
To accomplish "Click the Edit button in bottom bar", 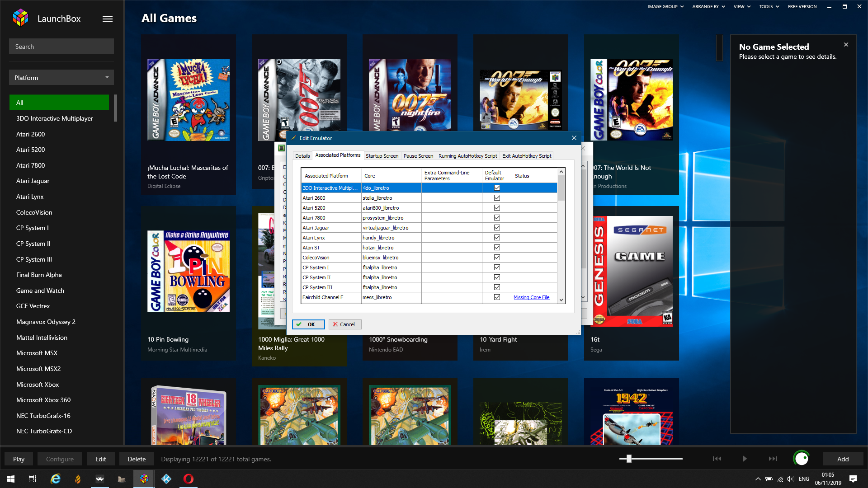I will pos(100,459).
